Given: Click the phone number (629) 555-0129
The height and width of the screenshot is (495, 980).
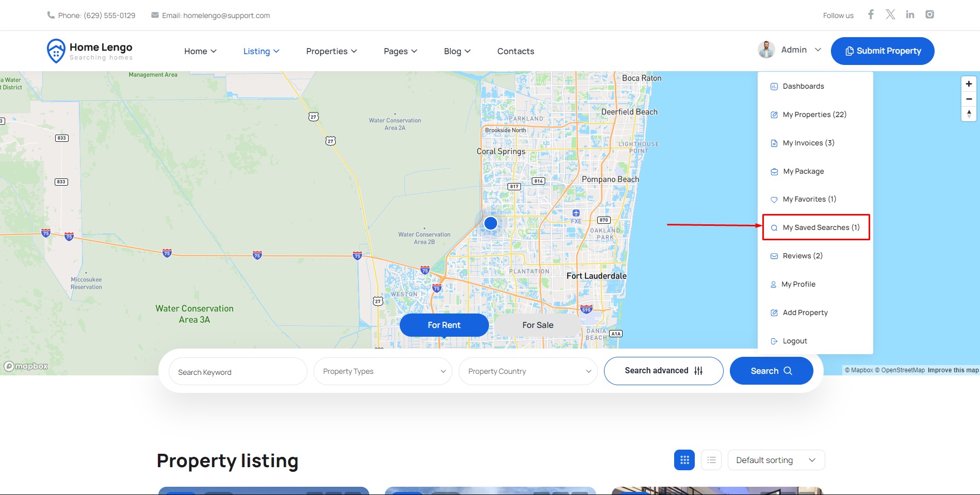Looking at the screenshot, I should click(x=109, y=15).
